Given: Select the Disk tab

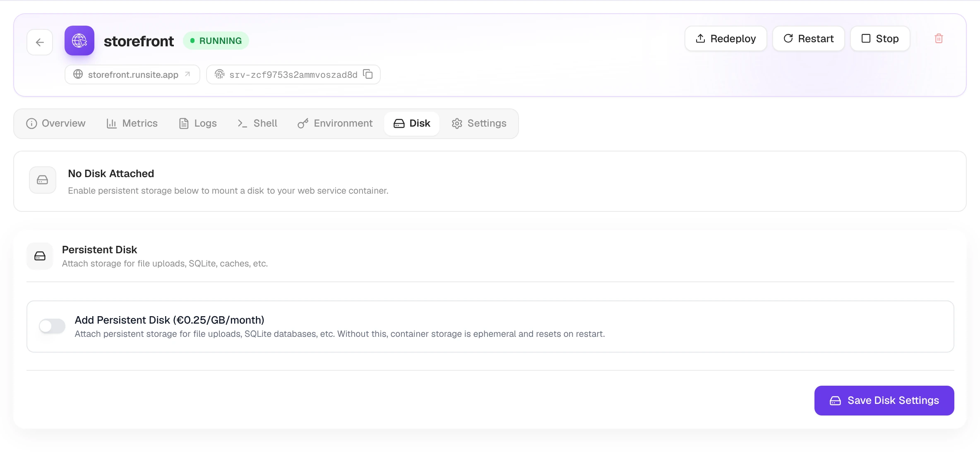Looking at the screenshot, I should pyautogui.click(x=412, y=123).
